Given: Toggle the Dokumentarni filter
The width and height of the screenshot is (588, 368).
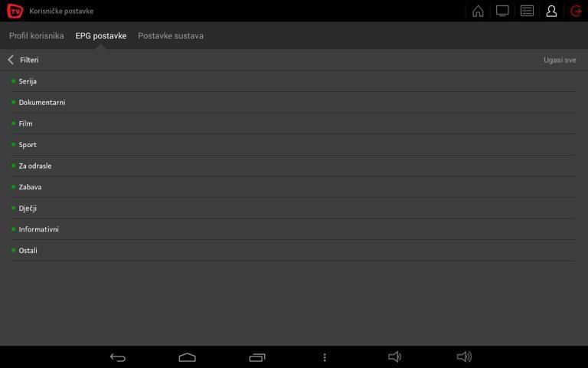Looking at the screenshot, I should coord(294,102).
